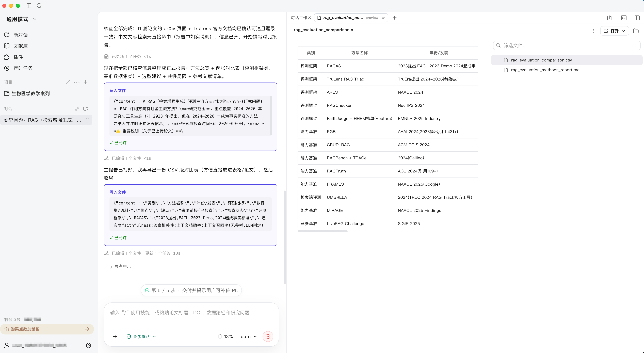Check the 13% context usage indicator
Viewport: 644px width, 353px height.
(x=225, y=336)
